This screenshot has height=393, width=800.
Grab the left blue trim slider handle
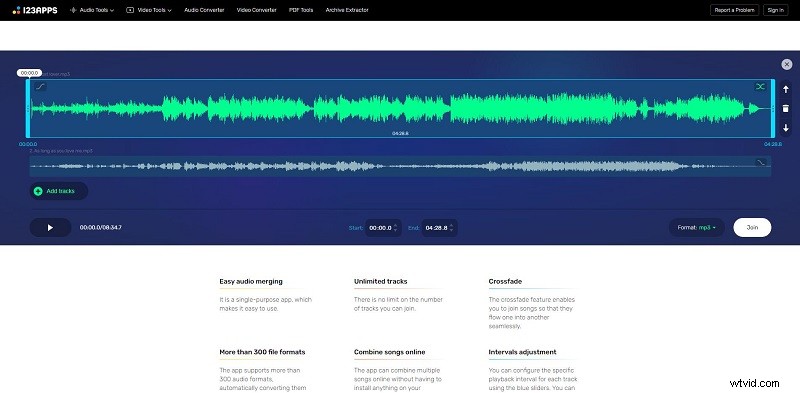(28, 108)
